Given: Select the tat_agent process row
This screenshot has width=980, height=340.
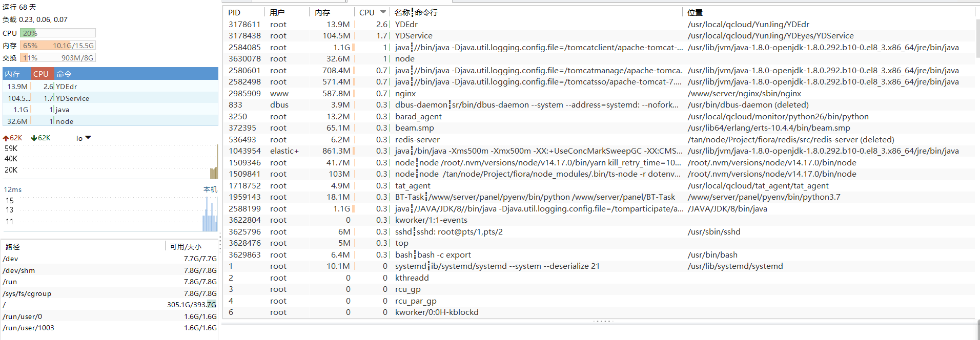Looking at the screenshot, I should [x=599, y=185].
